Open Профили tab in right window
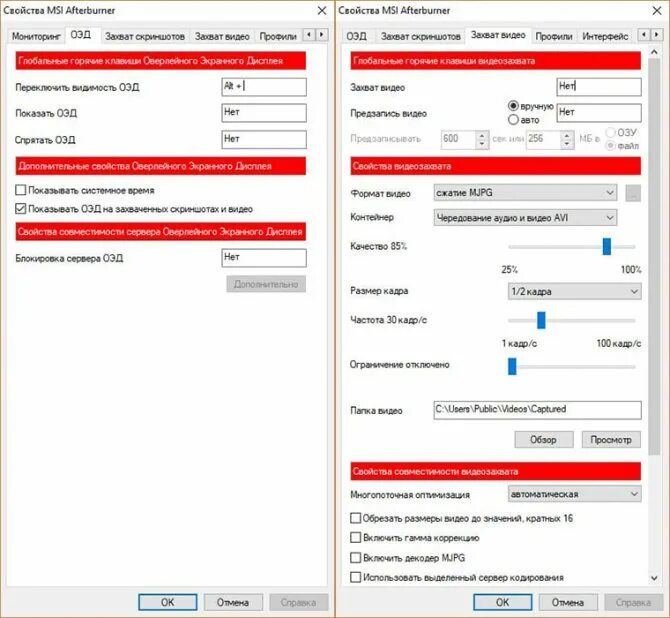 (554, 36)
